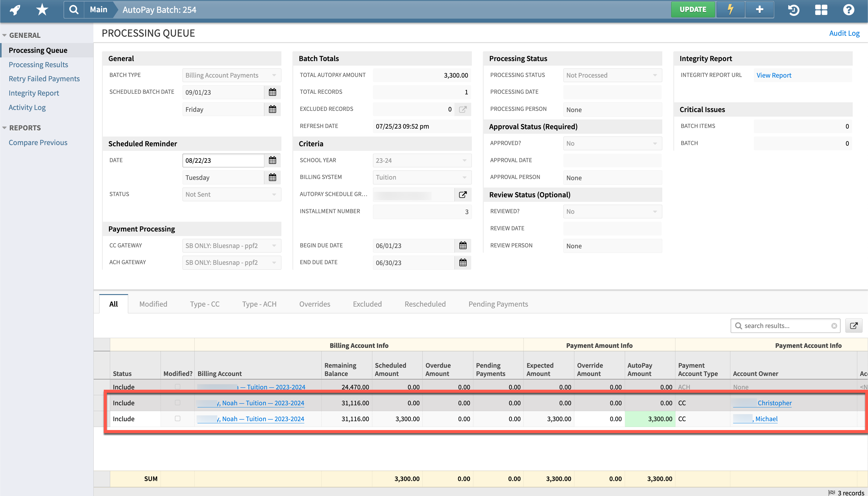This screenshot has width=868, height=496.
Task: Create new record with the plus icon
Action: pos(759,9)
